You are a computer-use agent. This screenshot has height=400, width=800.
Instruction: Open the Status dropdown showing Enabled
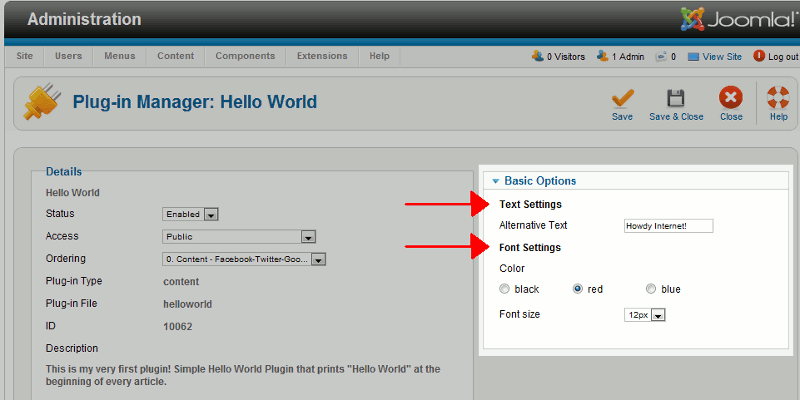(x=191, y=214)
